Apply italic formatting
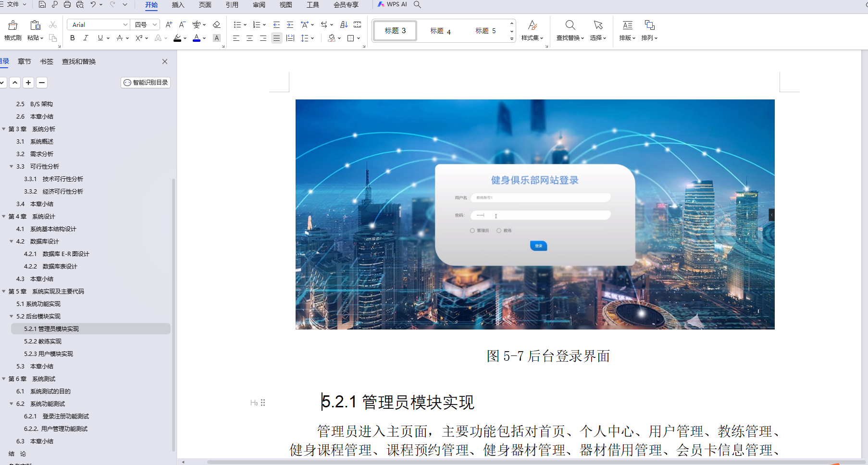Viewport: 868px width, 465px height. (x=86, y=38)
